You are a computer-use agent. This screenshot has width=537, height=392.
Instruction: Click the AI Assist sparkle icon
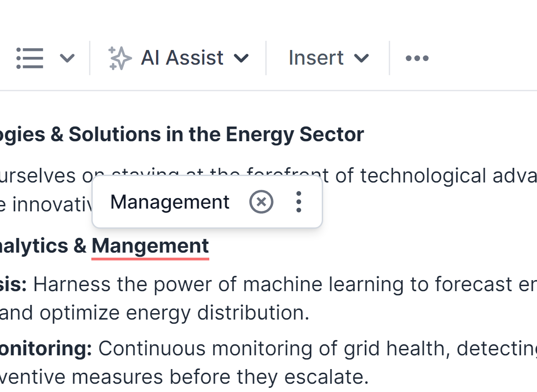[x=120, y=58]
